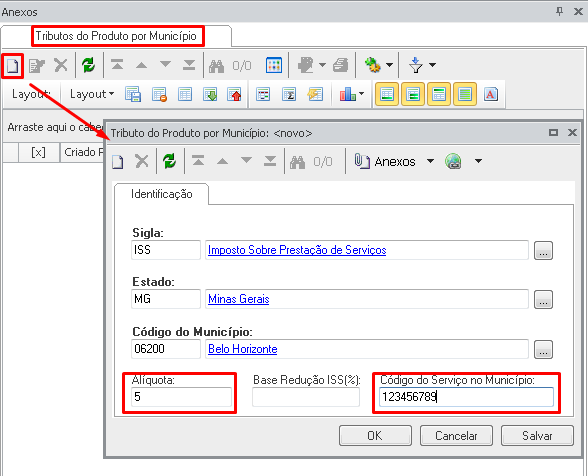Click the Sigla code field containing ISS
Image resolution: width=588 pixels, height=476 pixels.
pyautogui.click(x=166, y=250)
